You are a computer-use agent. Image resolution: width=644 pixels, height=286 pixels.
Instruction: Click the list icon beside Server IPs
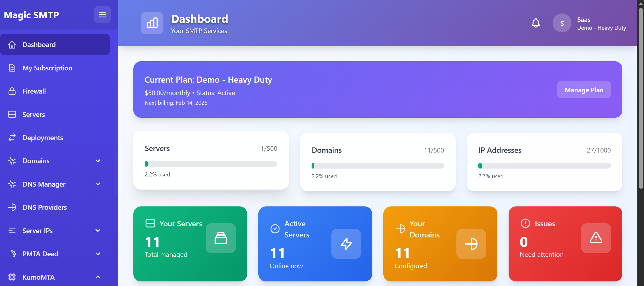[12, 231]
